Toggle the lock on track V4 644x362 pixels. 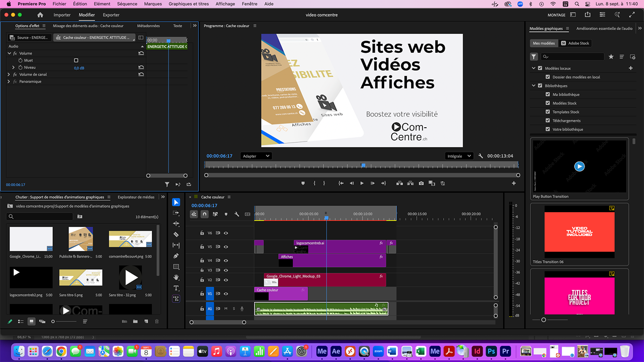click(x=202, y=260)
